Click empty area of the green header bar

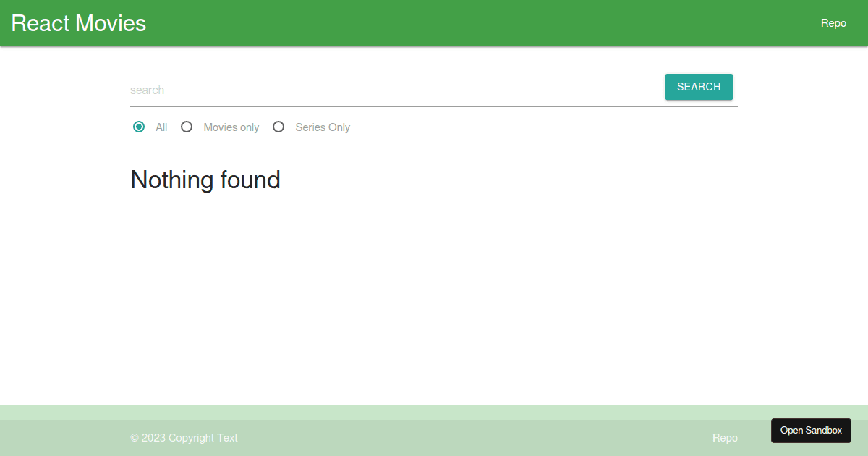[470, 23]
